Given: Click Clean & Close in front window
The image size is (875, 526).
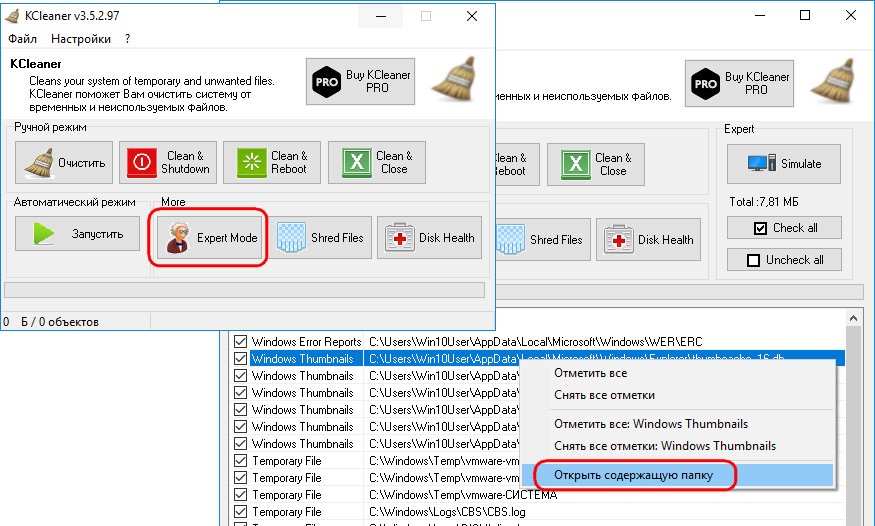Looking at the screenshot, I should tap(377, 162).
